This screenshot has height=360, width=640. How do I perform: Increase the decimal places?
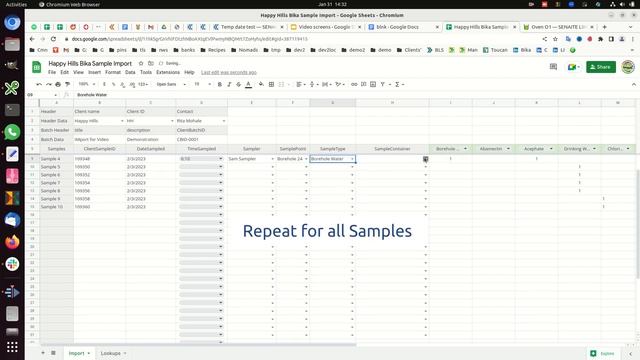click(x=132, y=84)
